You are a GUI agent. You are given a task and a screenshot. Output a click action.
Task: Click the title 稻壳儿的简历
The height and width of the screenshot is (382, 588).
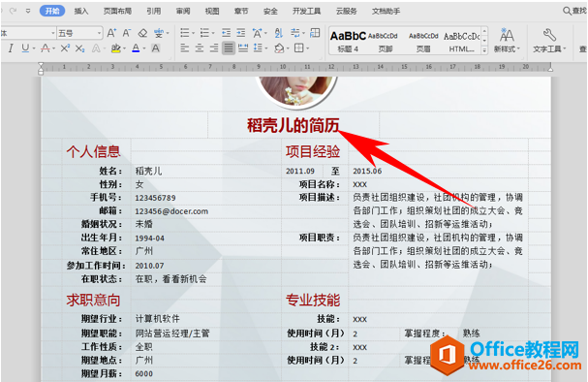(293, 125)
